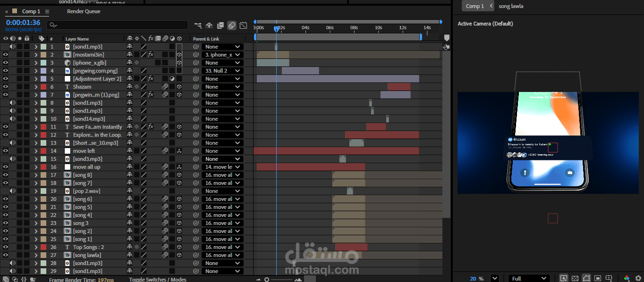Click the Layer Name column header
Screen dimensions: 644x282
pyautogui.click(x=77, y=39)
